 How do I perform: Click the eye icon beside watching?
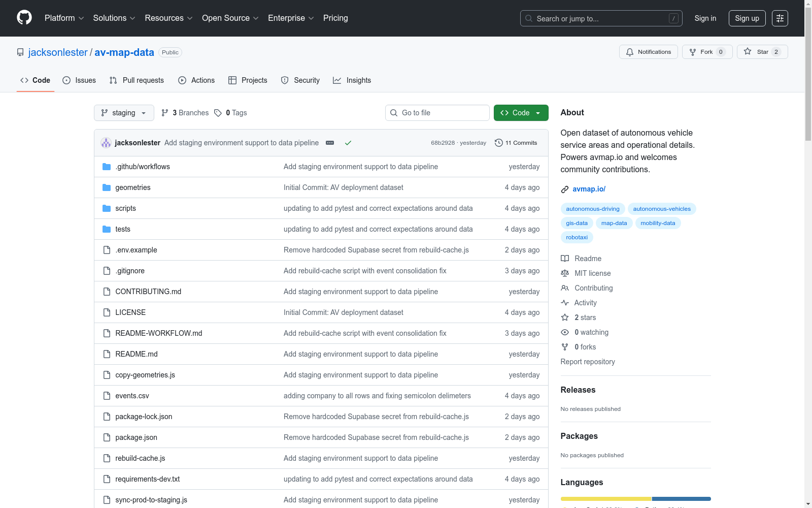click(x=565, y=332)
